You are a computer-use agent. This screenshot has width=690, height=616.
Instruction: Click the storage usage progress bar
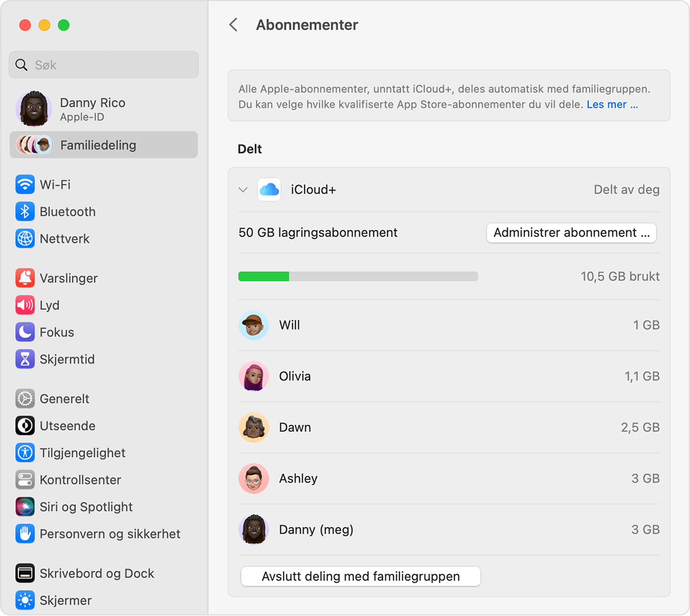tap(358, 276)
